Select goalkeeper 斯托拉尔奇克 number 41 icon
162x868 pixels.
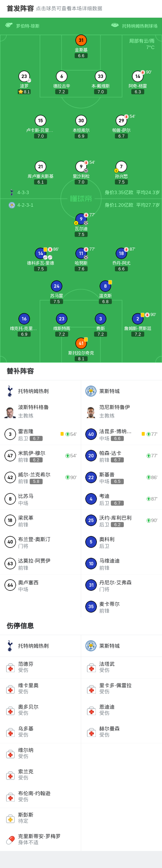click(81, 343)
